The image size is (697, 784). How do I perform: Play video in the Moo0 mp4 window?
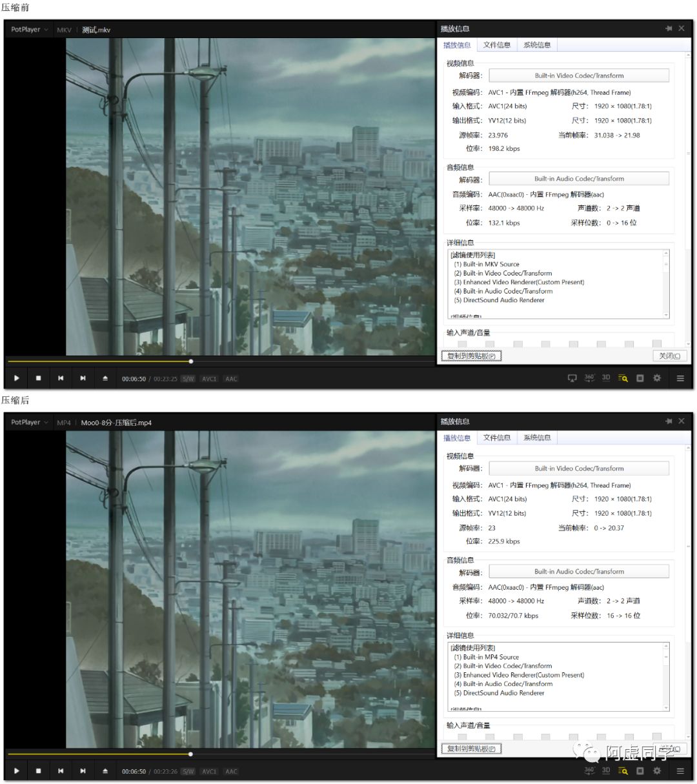point(17,770)
